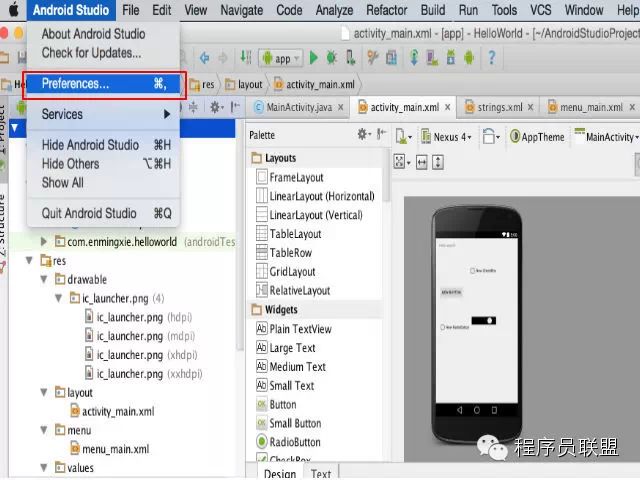Collapse the layout folder in tree
This screenshot has height=480, width=640.
[44, 392]
